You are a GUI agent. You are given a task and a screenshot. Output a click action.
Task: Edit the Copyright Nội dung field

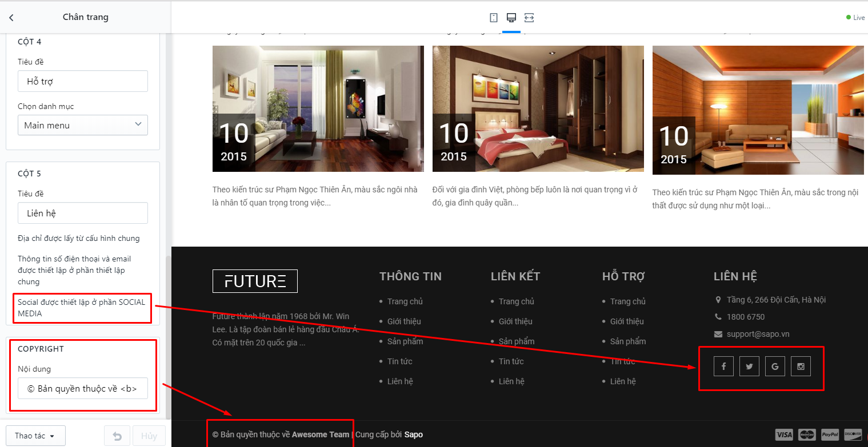[83, 389]
